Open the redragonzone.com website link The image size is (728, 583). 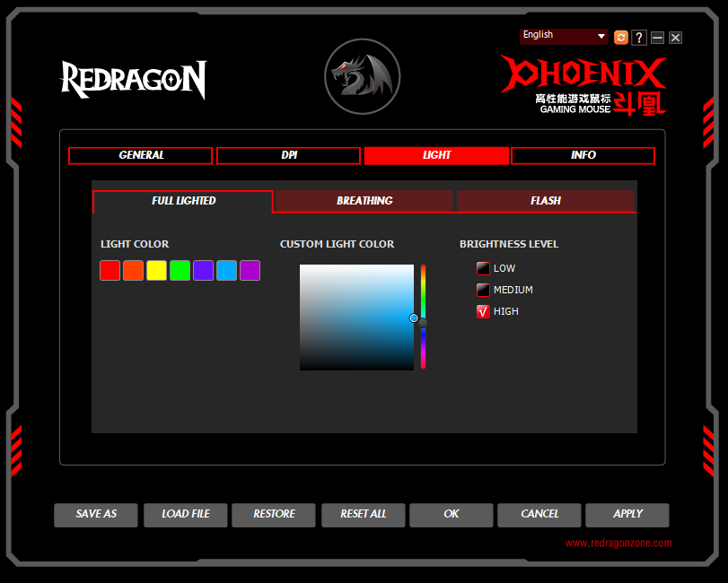[618, 543]
